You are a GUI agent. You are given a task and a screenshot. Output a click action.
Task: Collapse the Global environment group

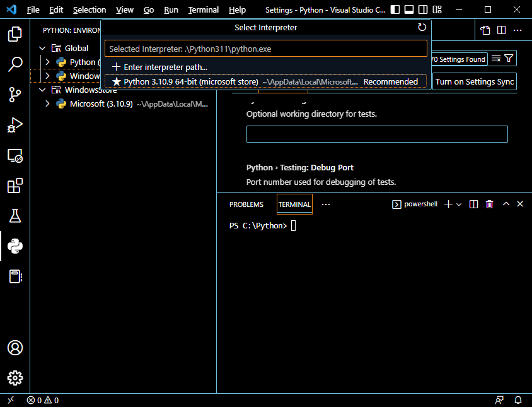click(42, 48)
